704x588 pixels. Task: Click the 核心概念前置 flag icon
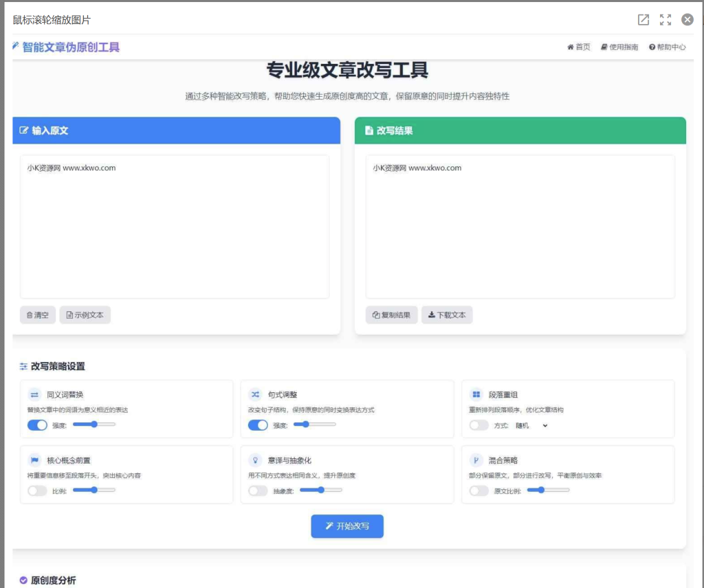point(34,460)
